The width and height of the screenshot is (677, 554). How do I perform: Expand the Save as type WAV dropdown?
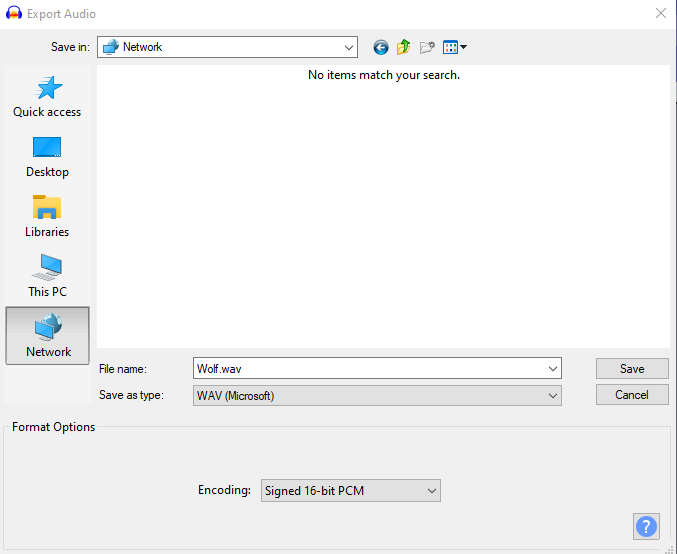553,395
